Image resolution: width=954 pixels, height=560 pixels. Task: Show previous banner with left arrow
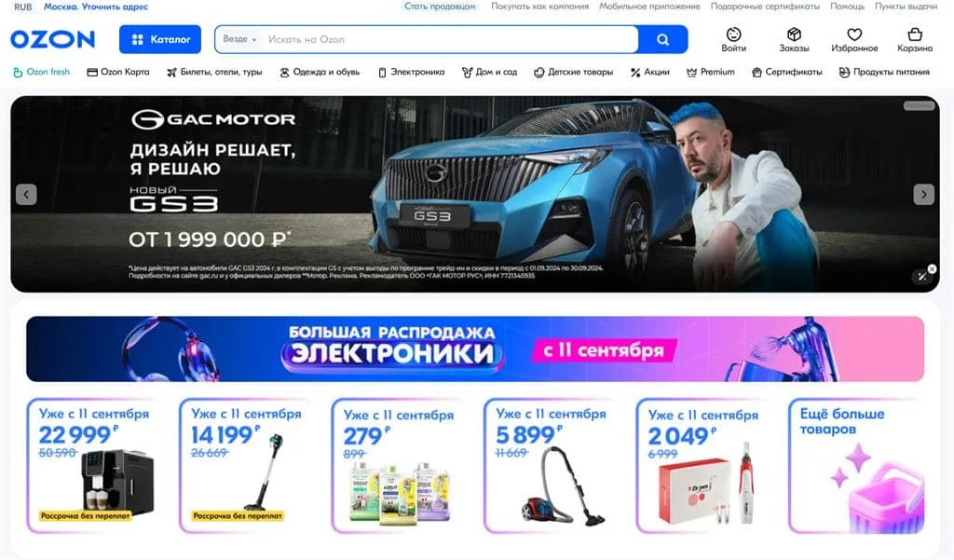click(x=26, y=194)
